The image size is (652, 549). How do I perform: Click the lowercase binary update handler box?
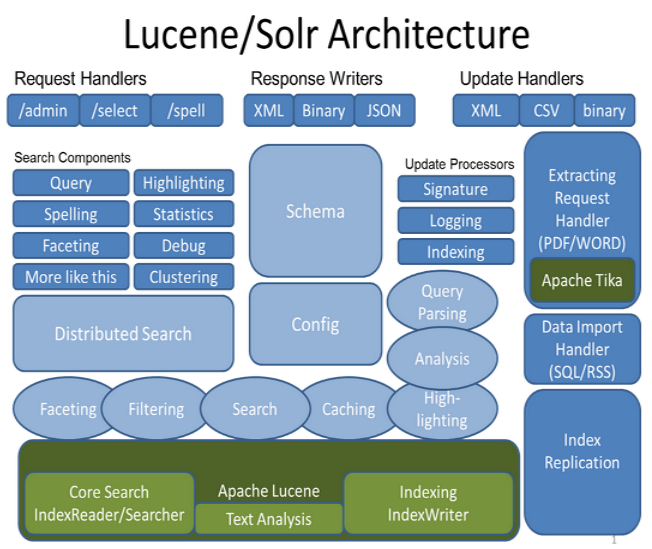[605, 110]
